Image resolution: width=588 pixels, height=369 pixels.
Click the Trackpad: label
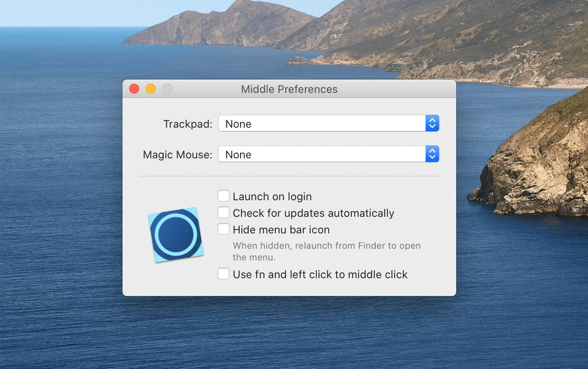[188, 124]
